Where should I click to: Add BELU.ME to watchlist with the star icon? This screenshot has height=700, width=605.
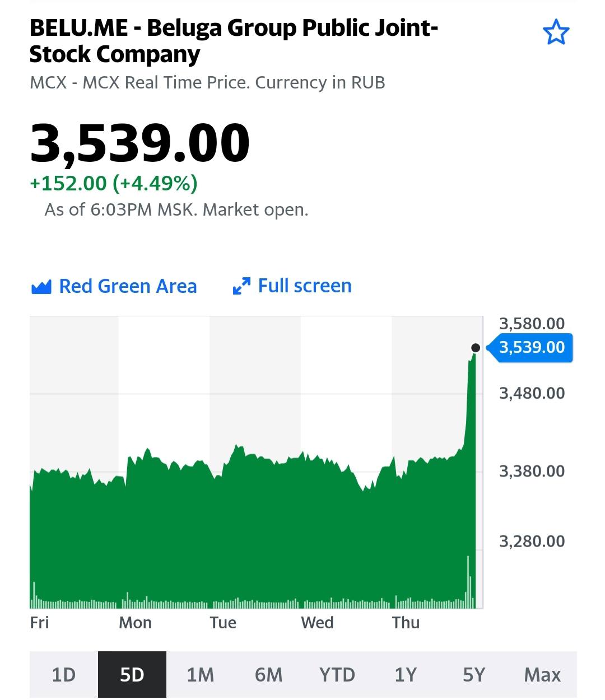[556, 32]
